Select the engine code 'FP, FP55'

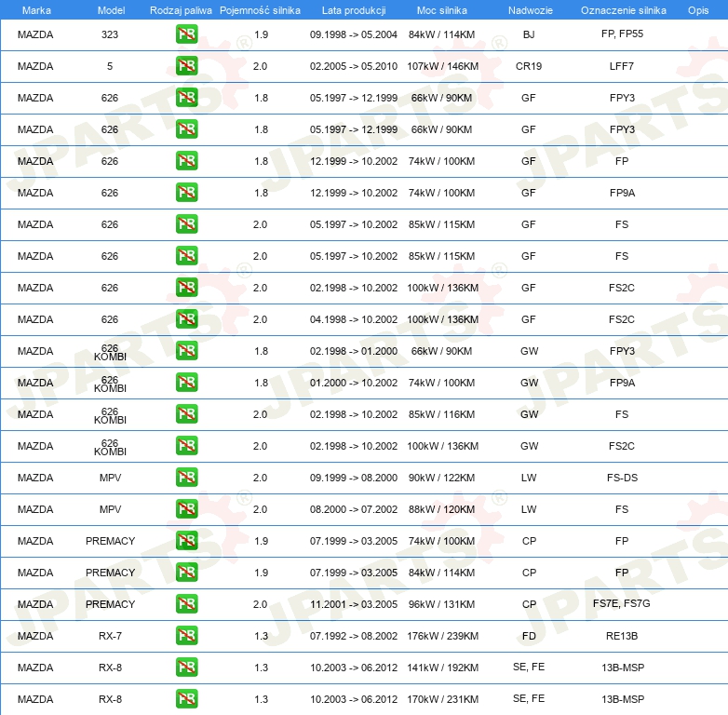pos(622,34)
